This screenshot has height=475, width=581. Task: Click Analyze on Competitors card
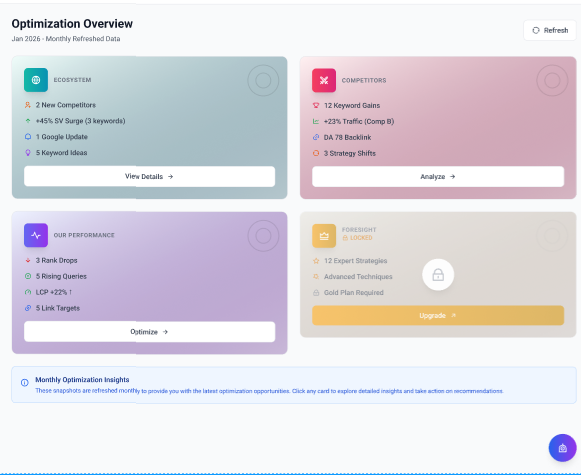tap(438, 177)
